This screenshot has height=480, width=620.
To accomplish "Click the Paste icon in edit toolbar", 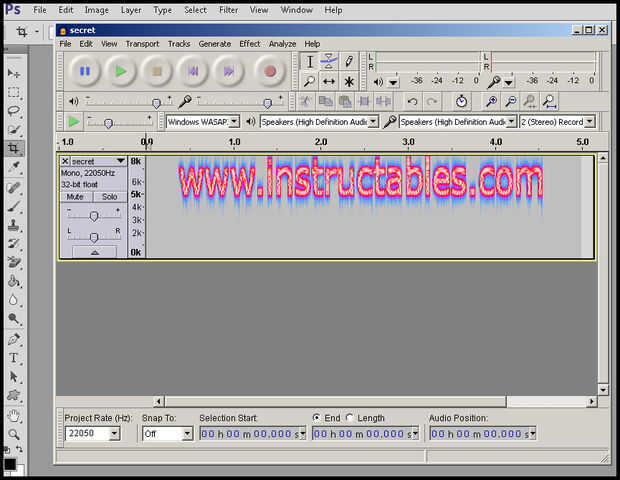I will tap(345, 102).
